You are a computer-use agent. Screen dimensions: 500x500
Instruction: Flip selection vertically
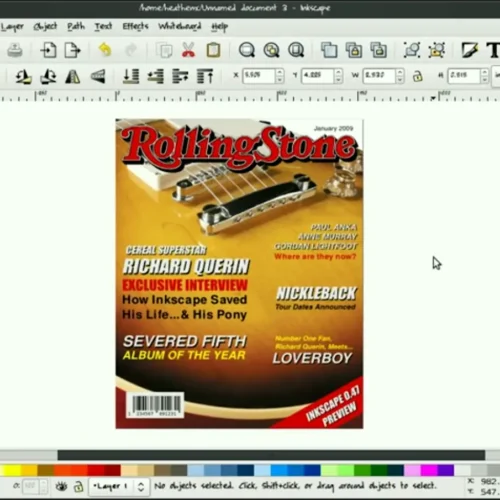coord(98,77)
